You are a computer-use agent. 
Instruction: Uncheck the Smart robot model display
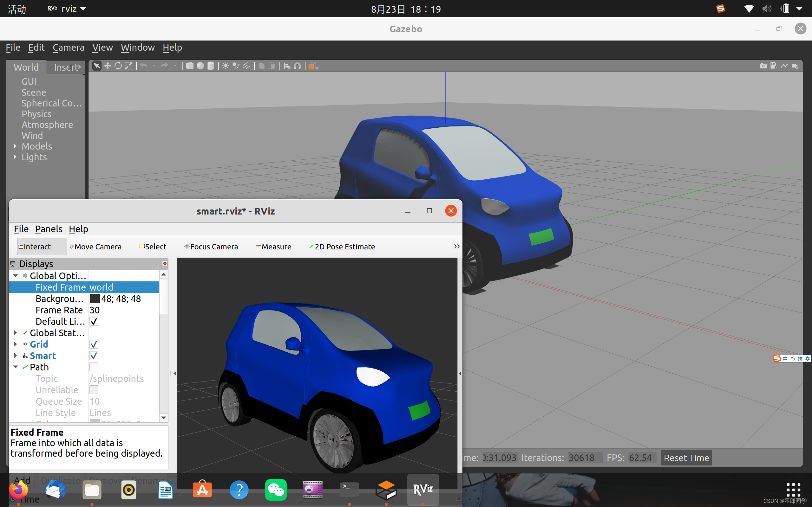pos(94,356)
